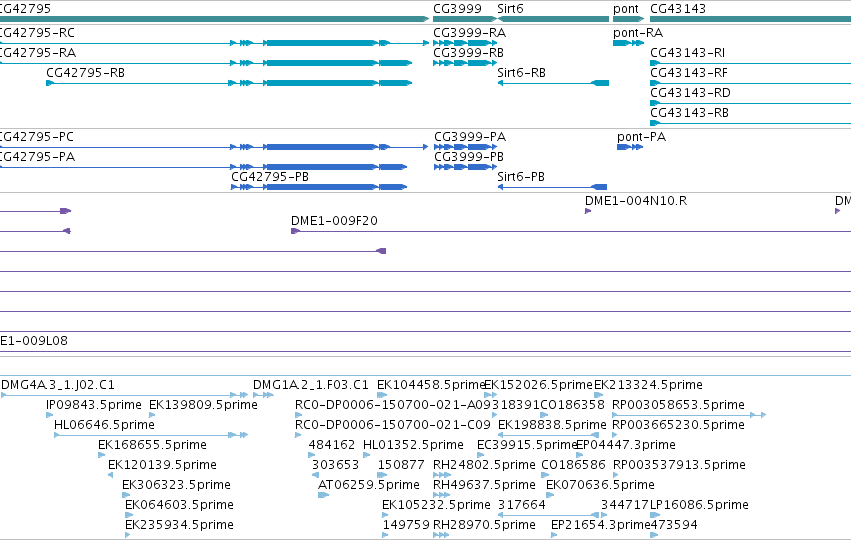Click the DME1-004N10.R clone label
Screen dimensions: 851x540
(636, 201)
